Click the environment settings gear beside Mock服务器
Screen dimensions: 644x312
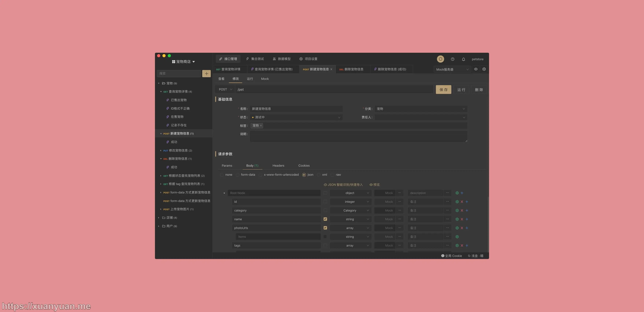(484, 69)
